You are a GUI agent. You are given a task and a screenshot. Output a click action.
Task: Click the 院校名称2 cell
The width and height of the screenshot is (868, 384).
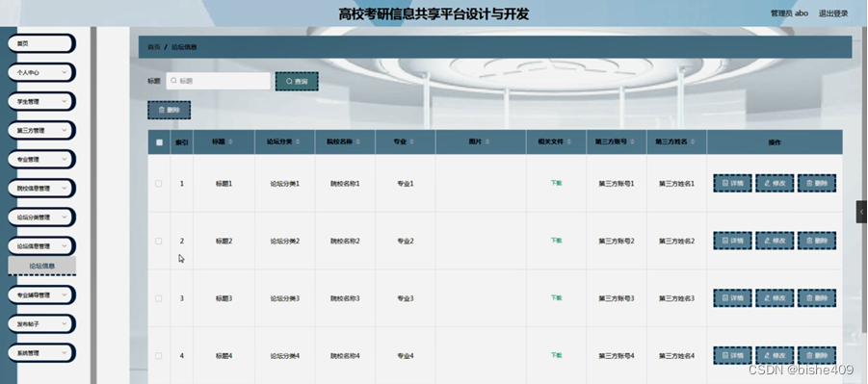tap(345, 241)
